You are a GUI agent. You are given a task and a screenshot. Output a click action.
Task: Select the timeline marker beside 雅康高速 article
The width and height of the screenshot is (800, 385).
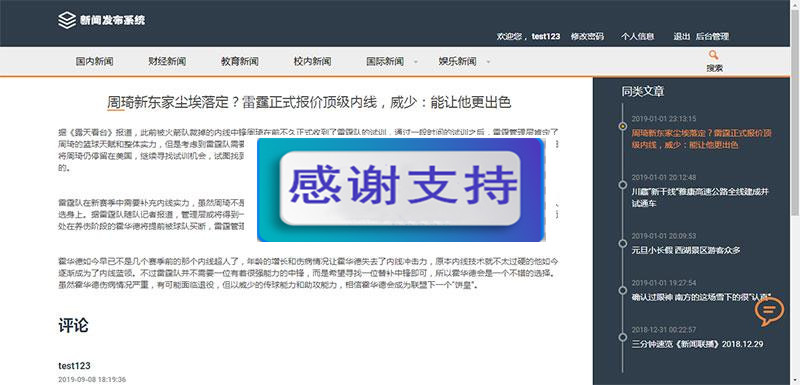(622, 184)
